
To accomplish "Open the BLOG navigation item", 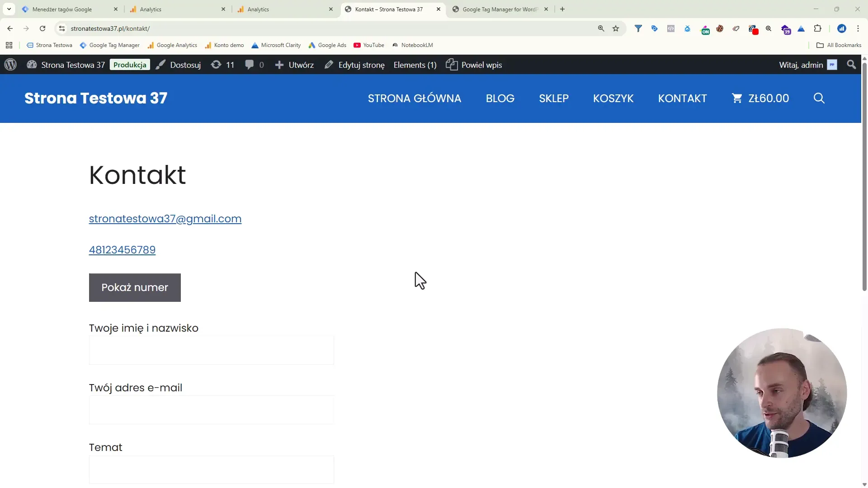I will click(x=500, y=98).
